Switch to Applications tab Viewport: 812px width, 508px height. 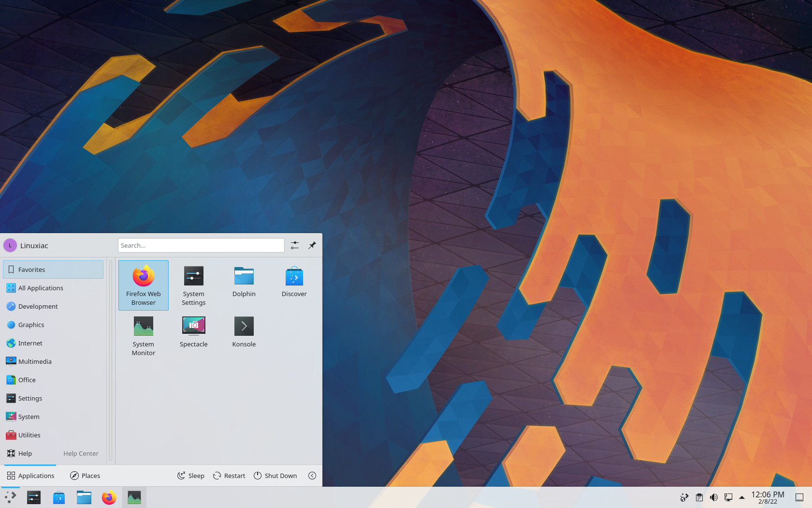click(30, 476)
